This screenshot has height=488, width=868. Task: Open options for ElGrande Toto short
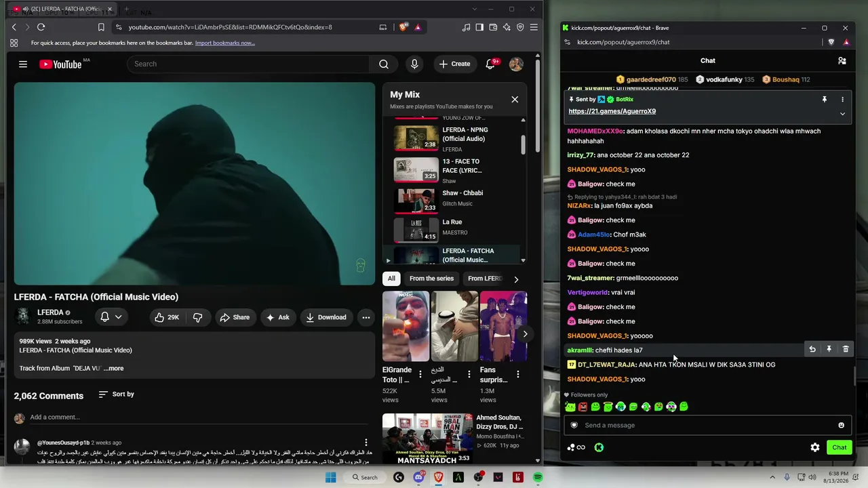[x=420, y=374]
